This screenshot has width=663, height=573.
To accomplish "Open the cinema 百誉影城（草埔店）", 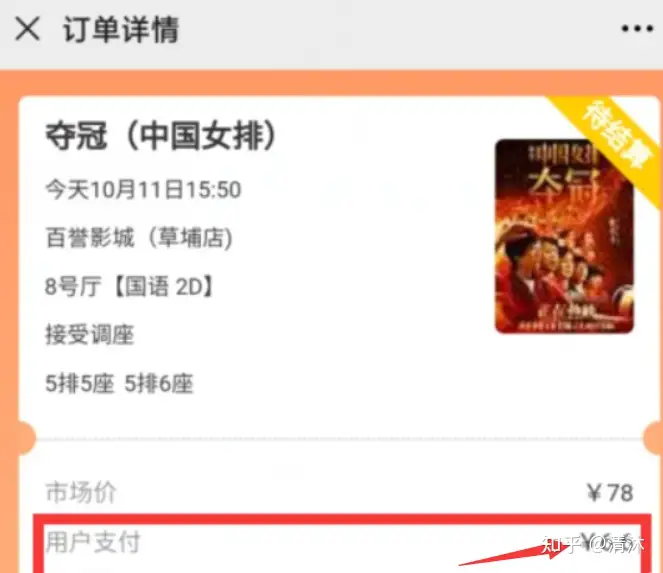I will click(x=139, y=237).
